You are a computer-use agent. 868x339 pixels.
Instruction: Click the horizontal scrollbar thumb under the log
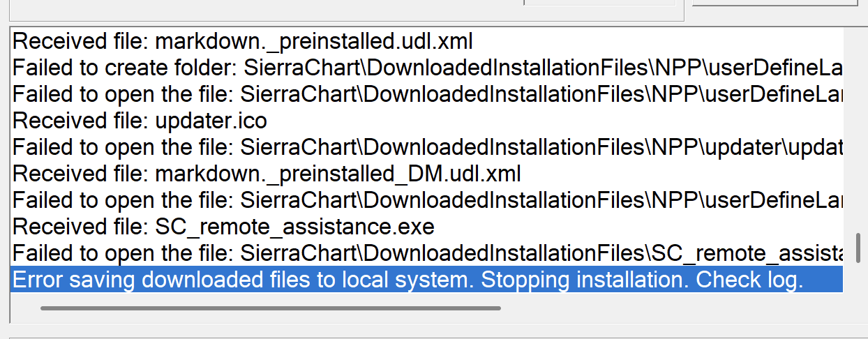tap(271, 308)
